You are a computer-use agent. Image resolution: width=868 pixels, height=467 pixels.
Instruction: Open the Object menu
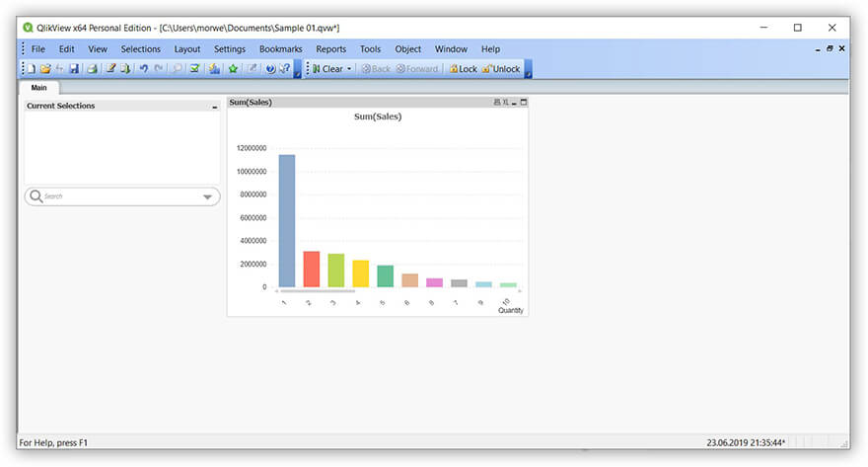pos(408,48)
